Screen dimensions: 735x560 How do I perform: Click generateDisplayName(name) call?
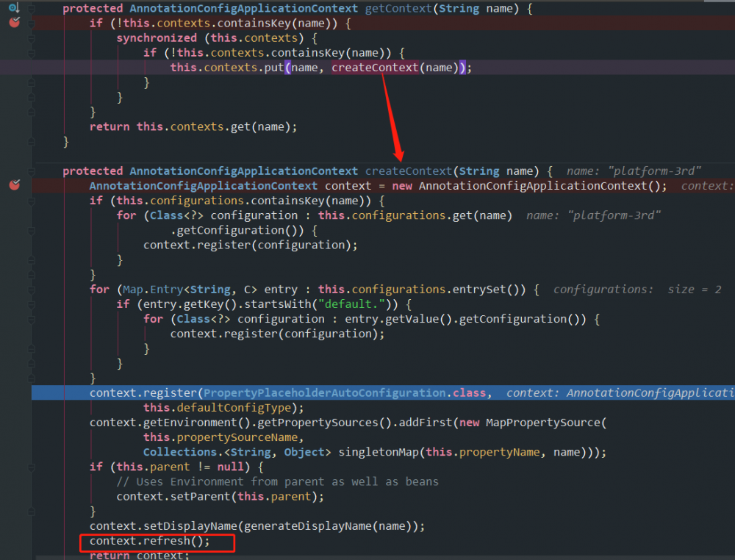point(331,526)
